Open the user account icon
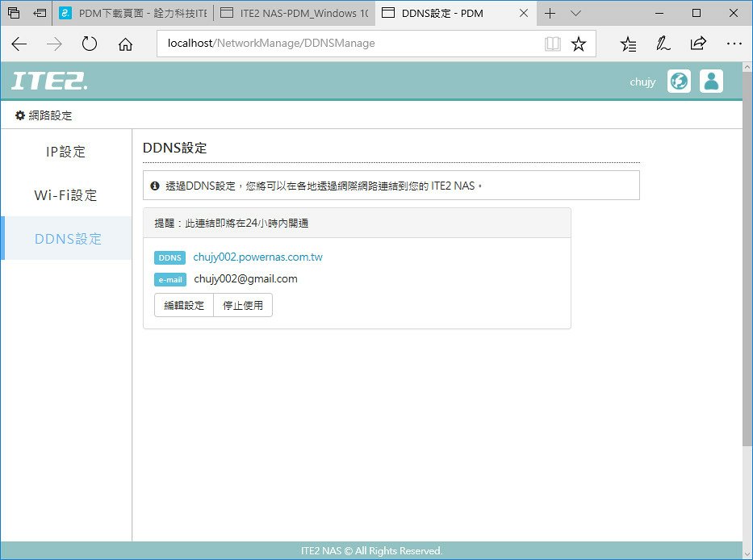753x560 pixels. pyautogui.click(x=711, y=81)
